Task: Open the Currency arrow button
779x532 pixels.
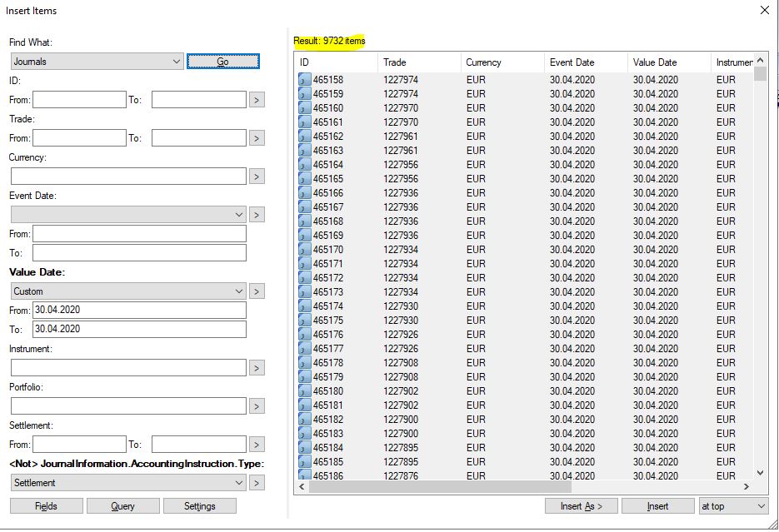Action: (257, 177)
